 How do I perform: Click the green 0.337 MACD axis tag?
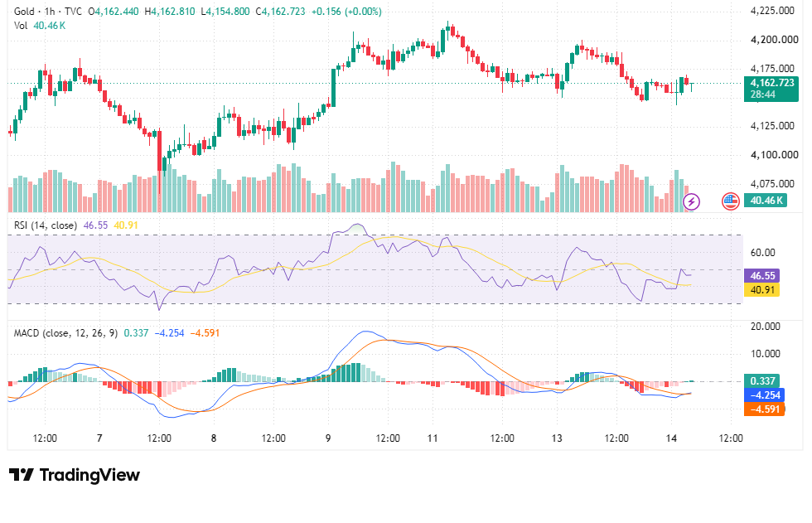click(761, 381)
